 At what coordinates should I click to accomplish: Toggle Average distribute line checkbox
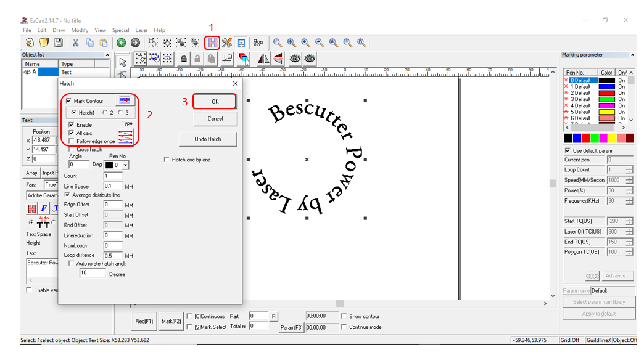tap(67, 195)
